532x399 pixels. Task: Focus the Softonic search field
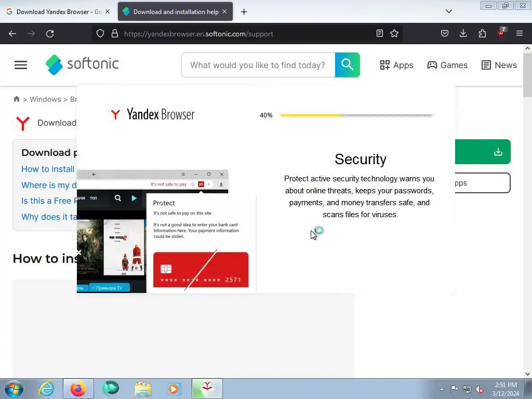[x=258, y=65]
